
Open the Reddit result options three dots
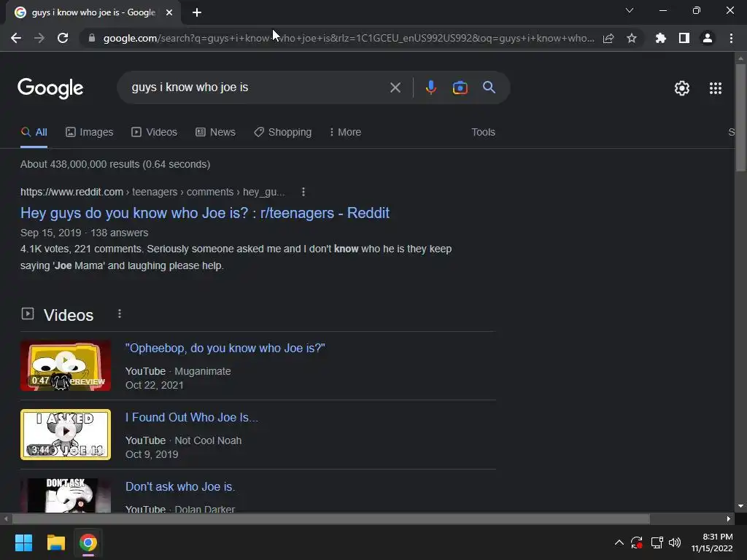pos(303,192)
